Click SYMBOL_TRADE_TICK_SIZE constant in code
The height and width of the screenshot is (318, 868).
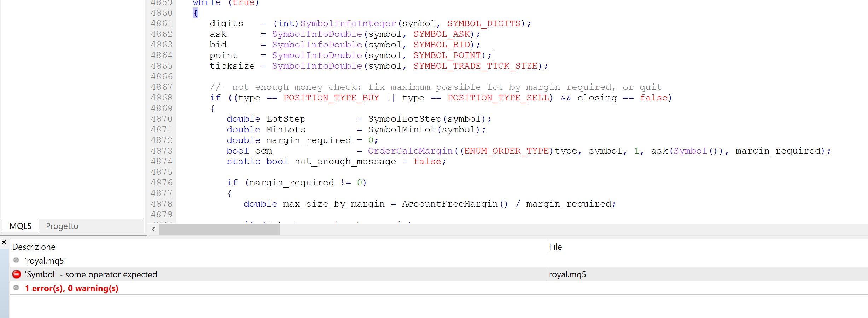476,66
